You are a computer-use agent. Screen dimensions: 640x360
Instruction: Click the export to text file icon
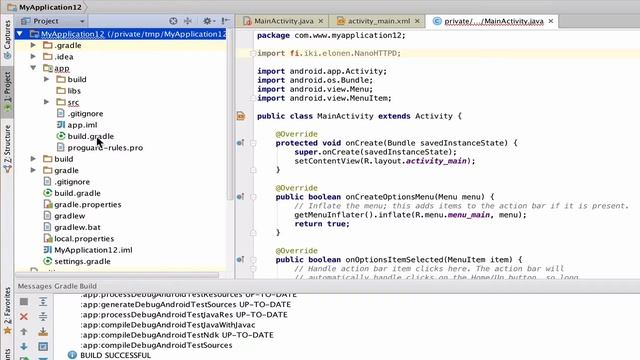(43, 331)
